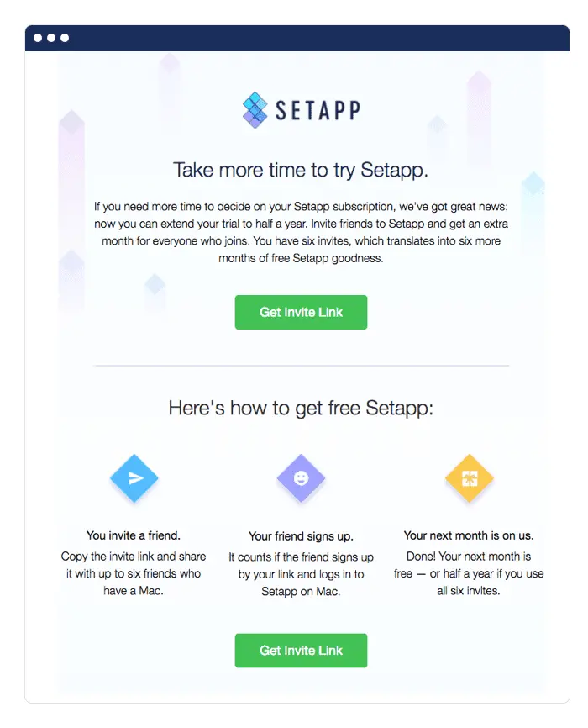This screenshot has height=728, width=588.
Task: Click the first window dot in the title bar
Action: pos(37,37)
